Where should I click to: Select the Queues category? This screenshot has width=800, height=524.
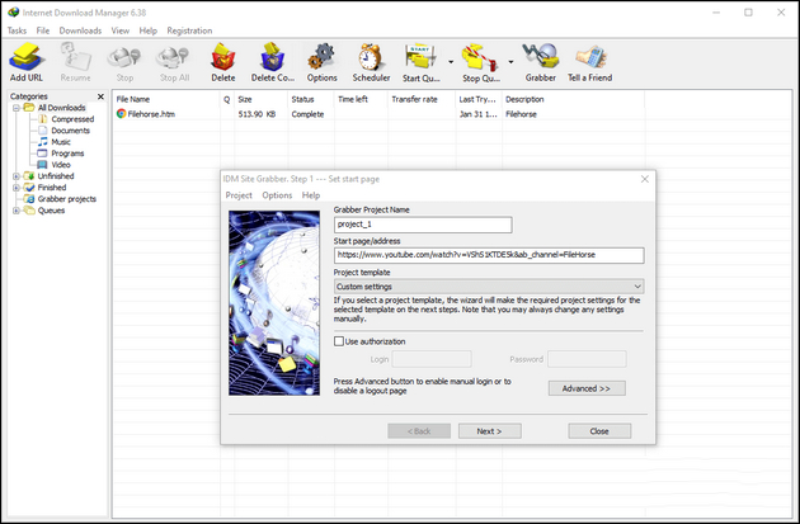[45, 210]
